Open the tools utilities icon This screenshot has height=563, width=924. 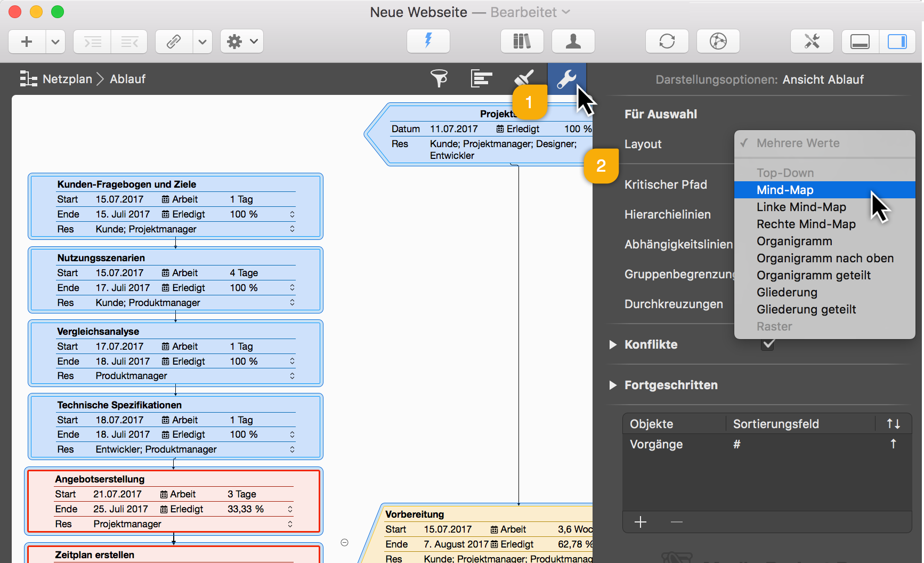(x=812, y=41)
